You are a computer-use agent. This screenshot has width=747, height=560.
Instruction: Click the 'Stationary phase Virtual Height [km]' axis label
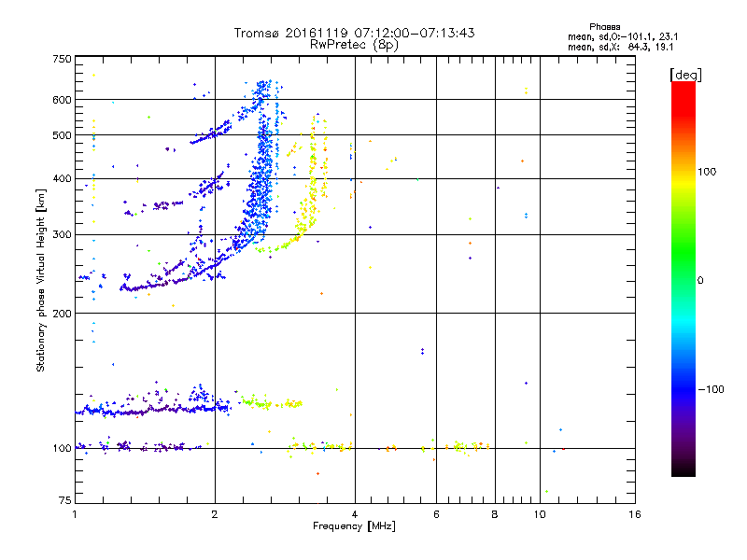pos(41,280)
